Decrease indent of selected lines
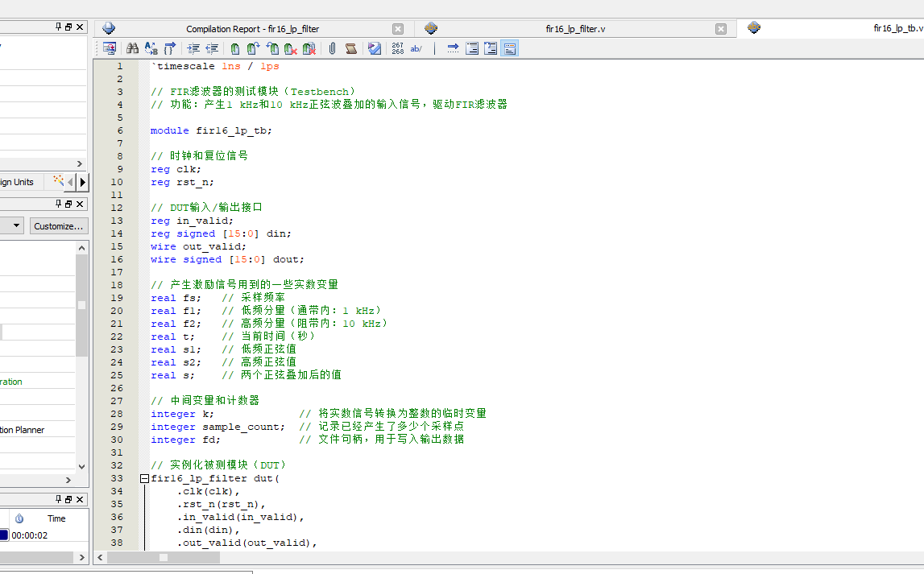 coord(212,48)
